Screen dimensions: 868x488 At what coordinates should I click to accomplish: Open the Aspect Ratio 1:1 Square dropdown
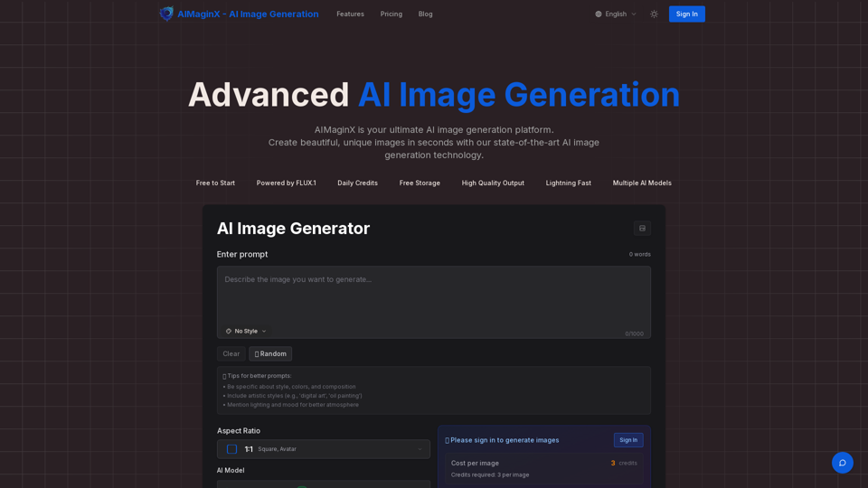324,449
